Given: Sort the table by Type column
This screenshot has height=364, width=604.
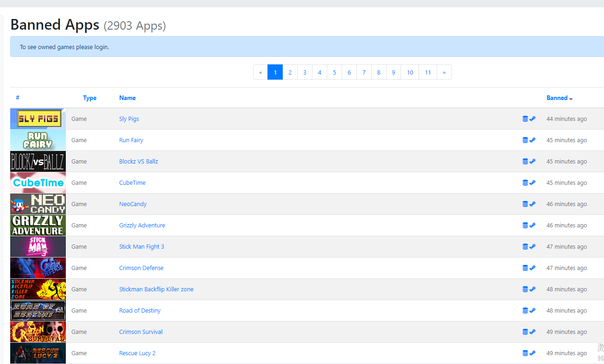Looking at the screenshot, I should (x=89, y=98).
